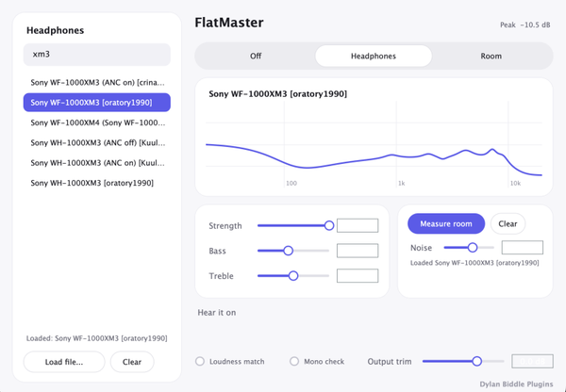
Task: Click the Noise slider handle
Action: click(x=473, y=248)
